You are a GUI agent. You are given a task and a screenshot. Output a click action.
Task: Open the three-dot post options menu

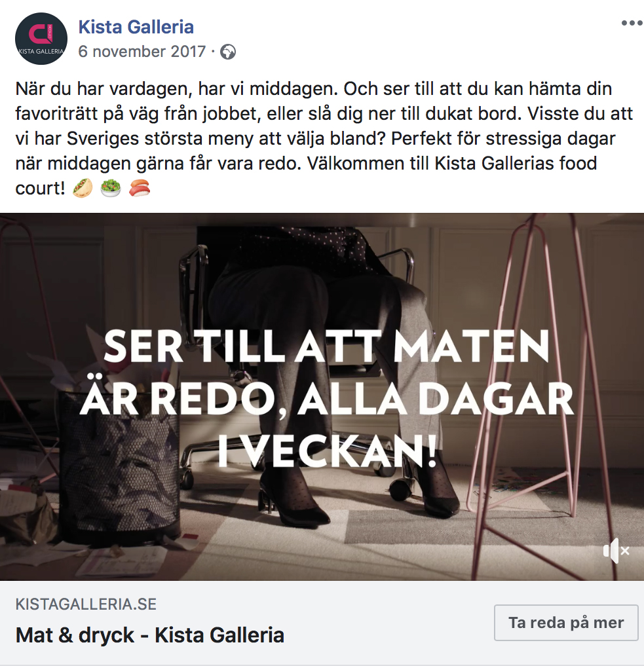click(632, 23)
